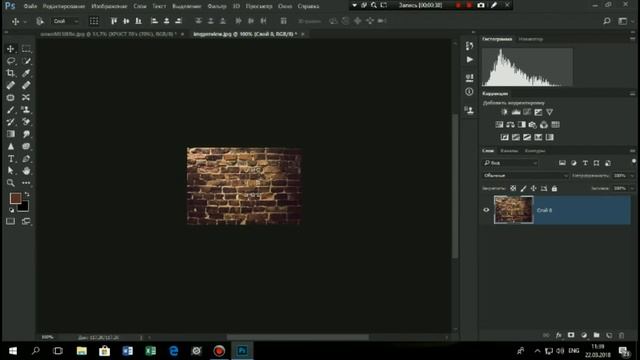This screenshot has height=360, width=640.
Task: Select the Move tool
Action: 11,49
